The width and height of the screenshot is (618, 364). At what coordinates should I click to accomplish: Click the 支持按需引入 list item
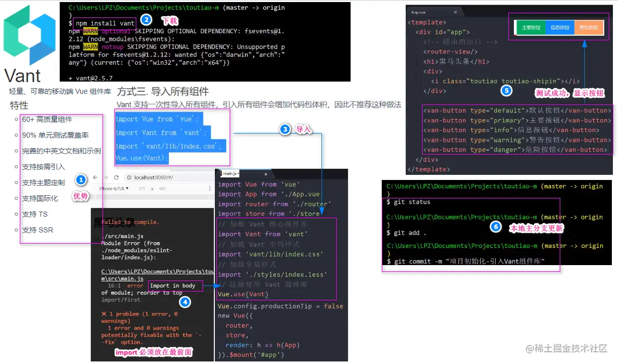tap(43, 167)
